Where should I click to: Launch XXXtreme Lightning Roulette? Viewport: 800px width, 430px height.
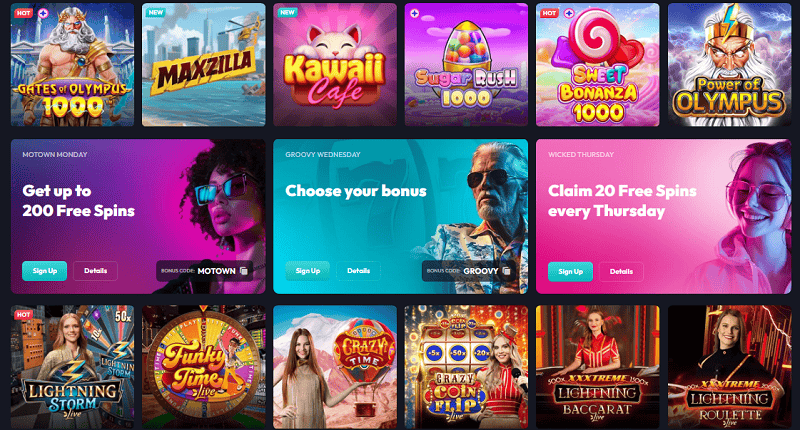730,367
